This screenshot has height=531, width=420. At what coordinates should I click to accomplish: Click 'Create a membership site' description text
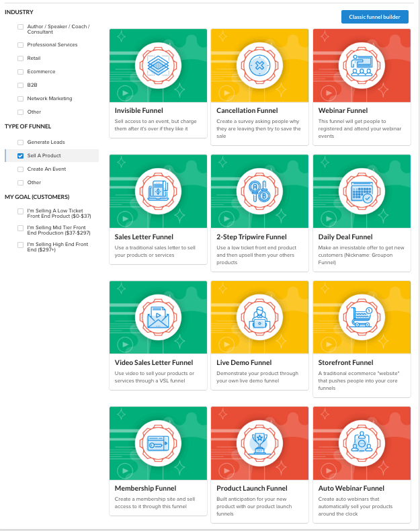pyautogui.click(x=155, y=503)
